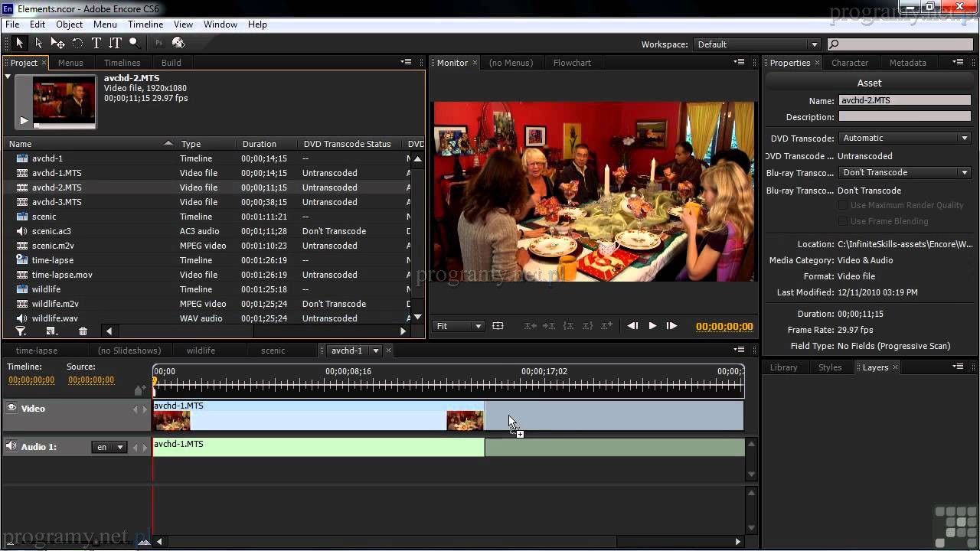
Task: Activate the horizontal Text tool
Action: (96, 44)
